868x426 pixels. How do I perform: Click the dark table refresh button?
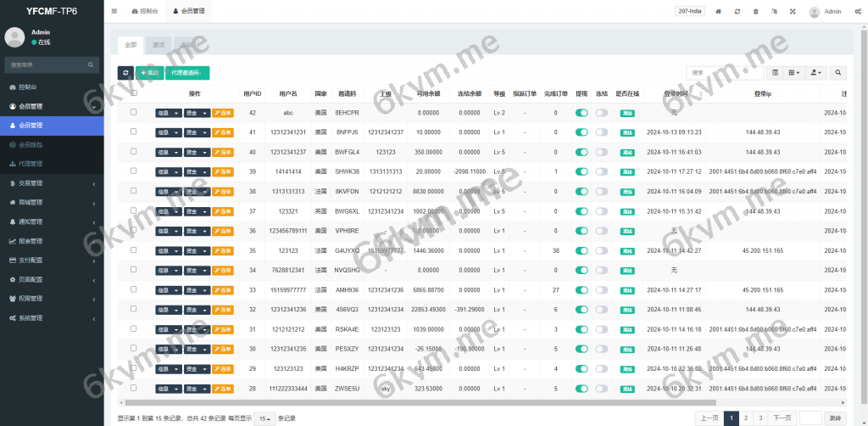click(125, 73)
